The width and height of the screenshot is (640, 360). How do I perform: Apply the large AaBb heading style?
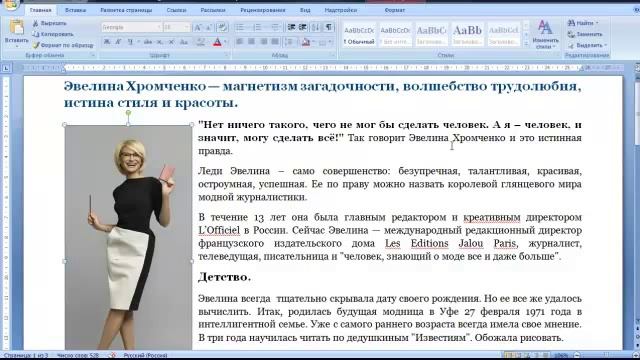(x=467, y=35)
